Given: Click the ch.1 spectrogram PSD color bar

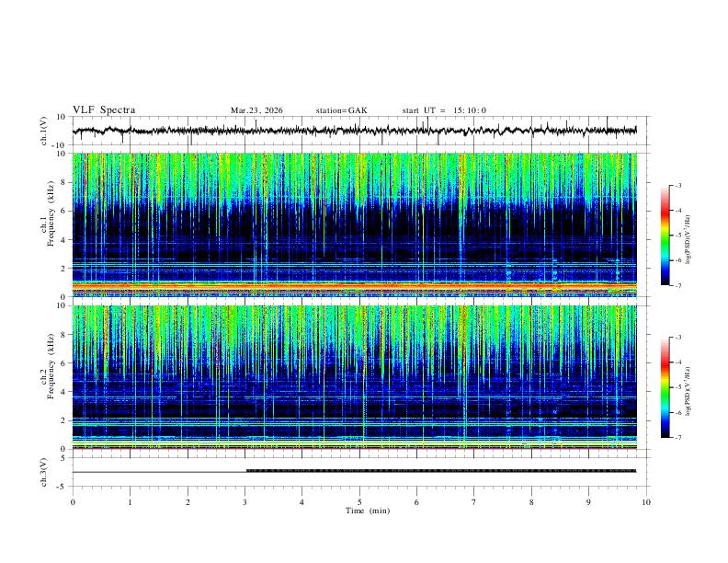Looking at the screenshot, I should pos(665,236).
